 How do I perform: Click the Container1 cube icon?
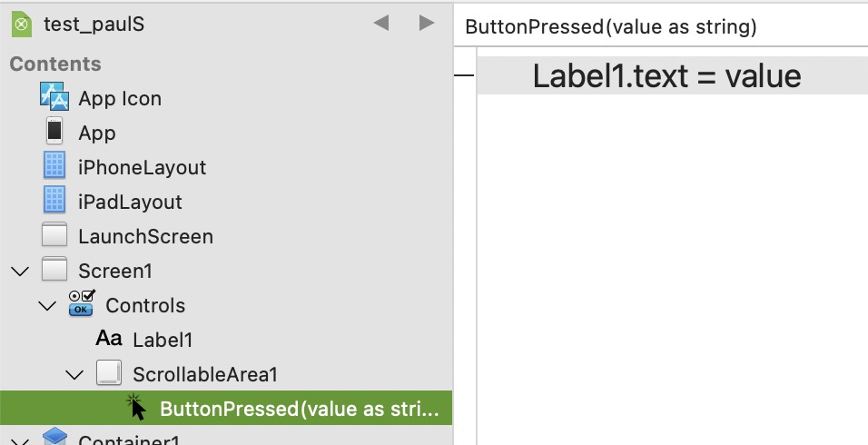54,438
